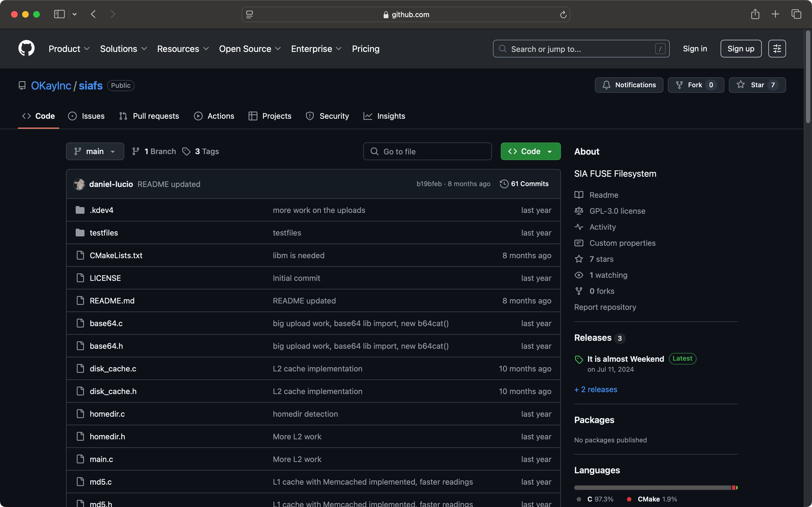Click the Sign in link
812x507 pixels.
coord(695,49)
